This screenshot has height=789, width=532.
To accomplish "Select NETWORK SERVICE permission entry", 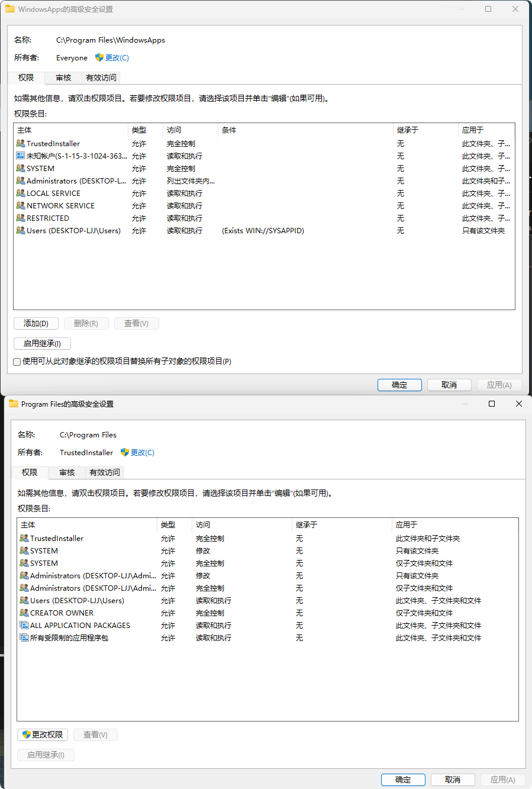I will (264, 206).
